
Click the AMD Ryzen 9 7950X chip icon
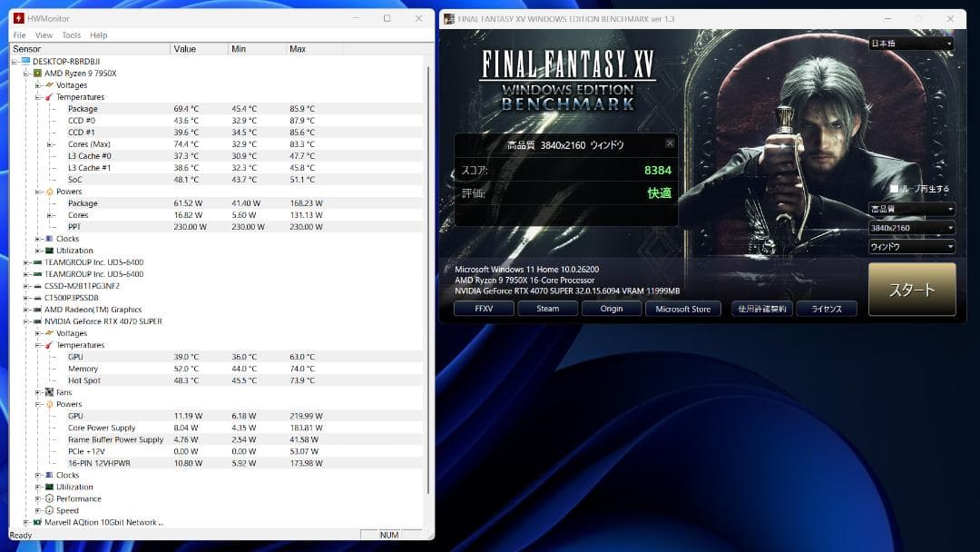coord(37,74)
